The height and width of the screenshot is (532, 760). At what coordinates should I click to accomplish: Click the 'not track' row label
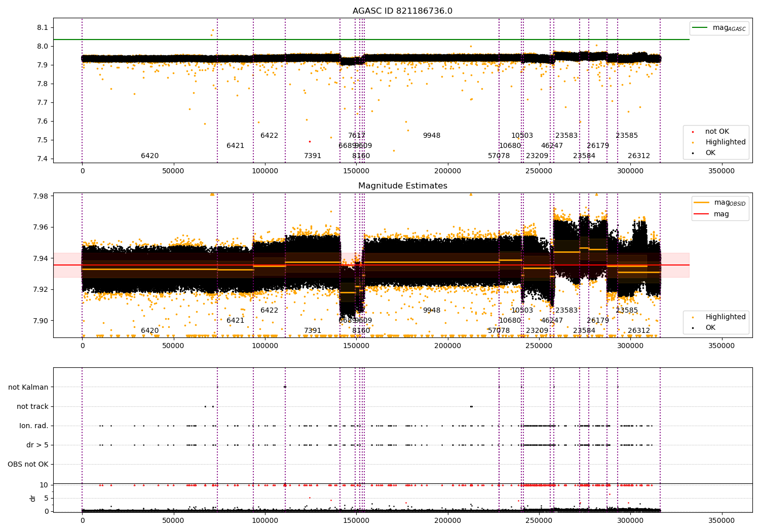pyautogui.click(x=32, y=406)
